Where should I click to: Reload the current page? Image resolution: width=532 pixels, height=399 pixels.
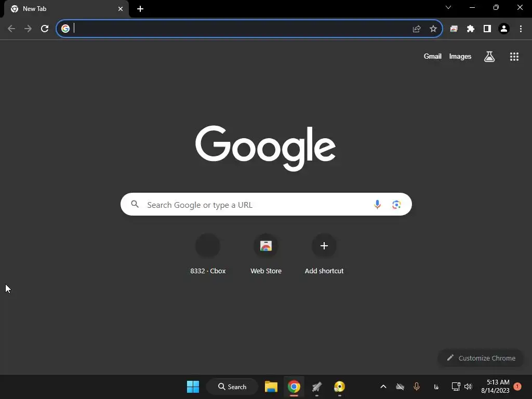45,29
